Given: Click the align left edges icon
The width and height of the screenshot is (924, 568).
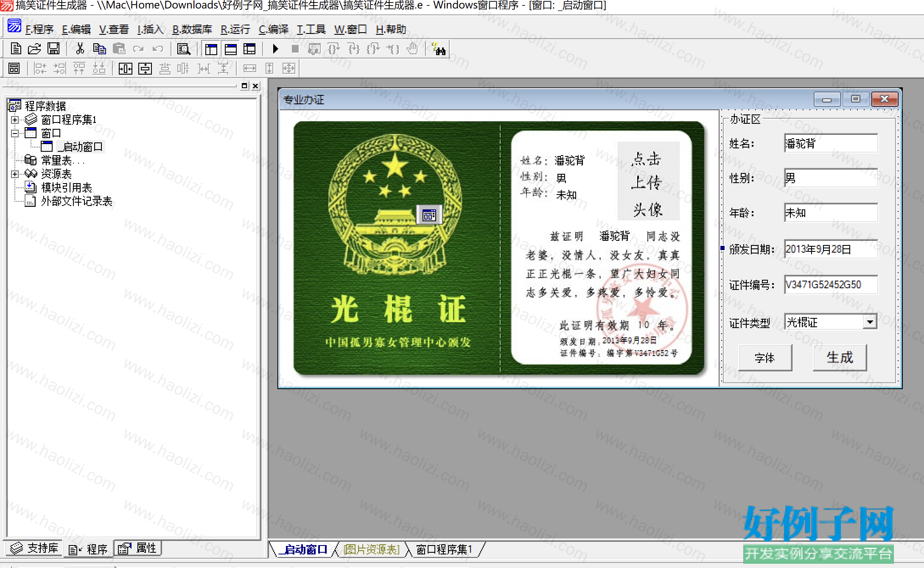Looking at the screenshot, I should pos(40,69).
